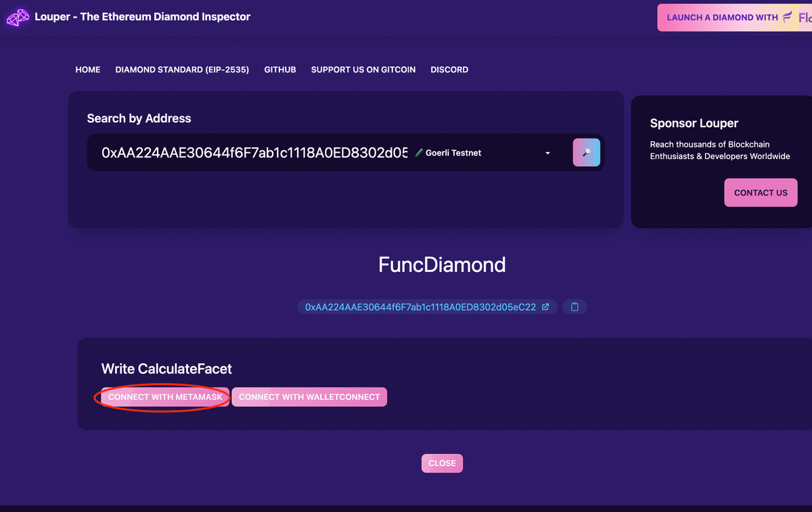Viewport: 812px width, 512px height.
Task: Click the Sponsor Louper heading
Action: (x=694, y=123)
